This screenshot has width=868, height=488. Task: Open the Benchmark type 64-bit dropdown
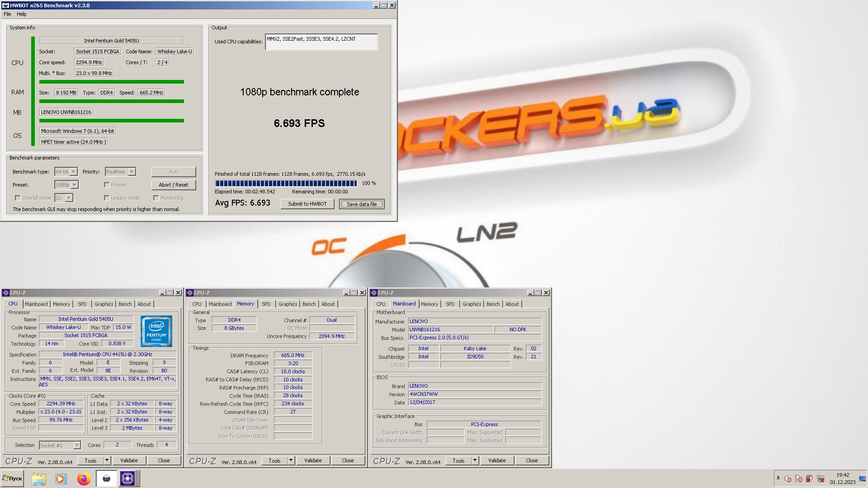[66, 172]
